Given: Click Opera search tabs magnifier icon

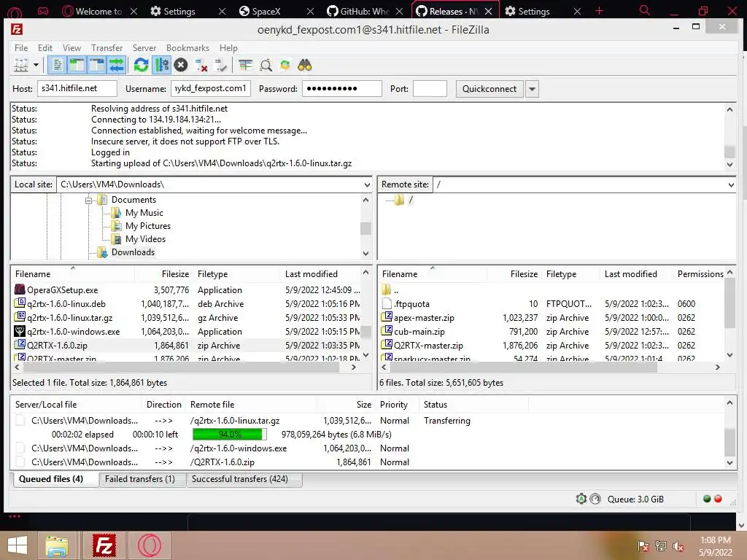Looking at the screenshot, I should [x=645, y=10].
